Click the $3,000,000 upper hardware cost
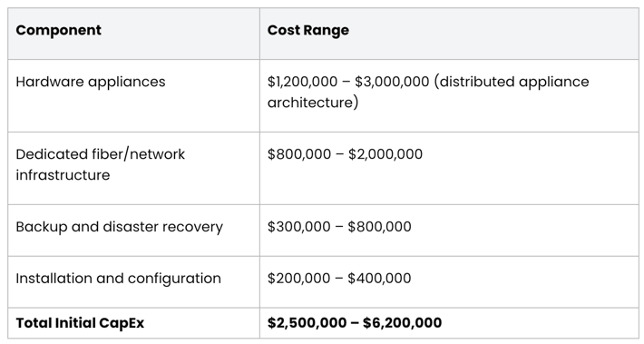 pyautogui.click(x=392, y=82)
